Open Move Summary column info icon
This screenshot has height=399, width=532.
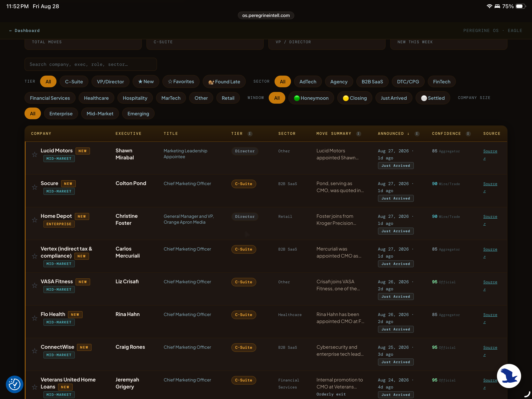coord(358,134)
